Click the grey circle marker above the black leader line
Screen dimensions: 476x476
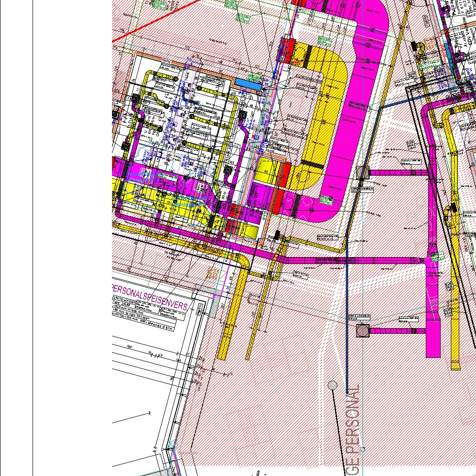tap(332, 385)
